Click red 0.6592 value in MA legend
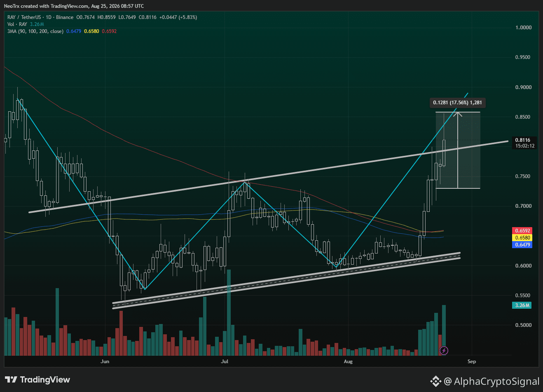Image resolution: width=543 pixels, height=392 pixels. coord(109,31)
